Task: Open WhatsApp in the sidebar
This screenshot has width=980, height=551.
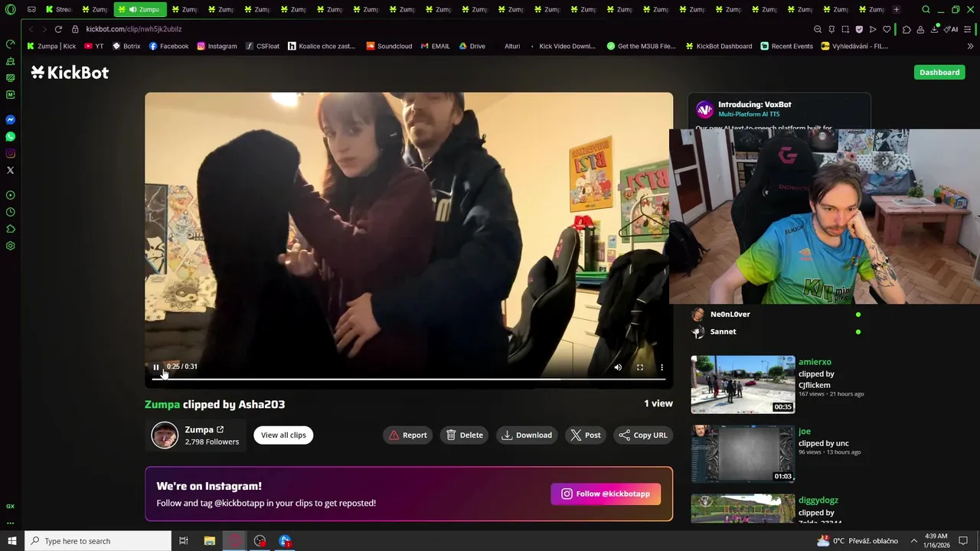Action: (11, 137)
